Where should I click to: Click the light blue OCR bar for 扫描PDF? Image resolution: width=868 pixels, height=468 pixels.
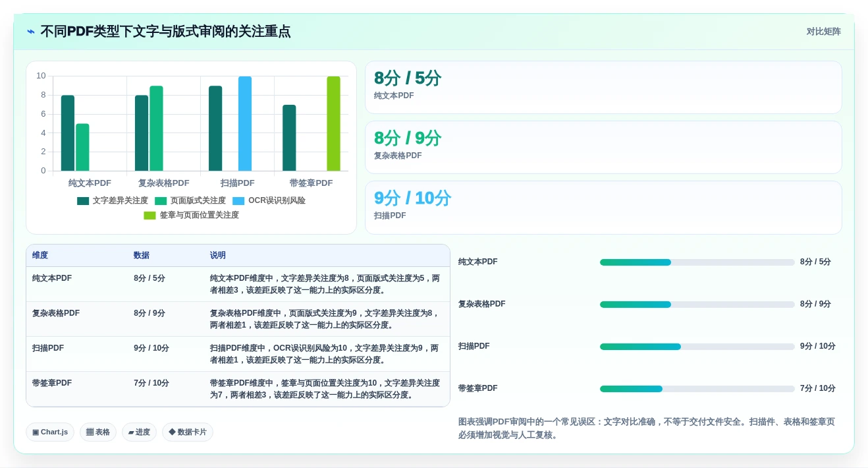pyautogui.click(x=245, y=124)
